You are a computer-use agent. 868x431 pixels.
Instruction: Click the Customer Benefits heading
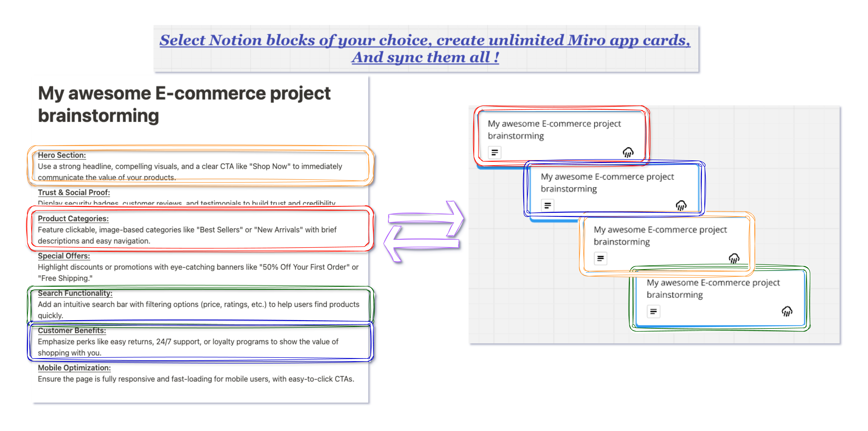(x=72, y=331)
